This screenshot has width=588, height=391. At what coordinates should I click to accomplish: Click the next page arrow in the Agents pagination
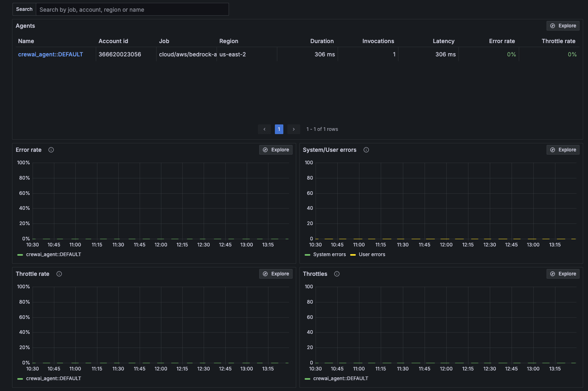click(x=293, y=129)
